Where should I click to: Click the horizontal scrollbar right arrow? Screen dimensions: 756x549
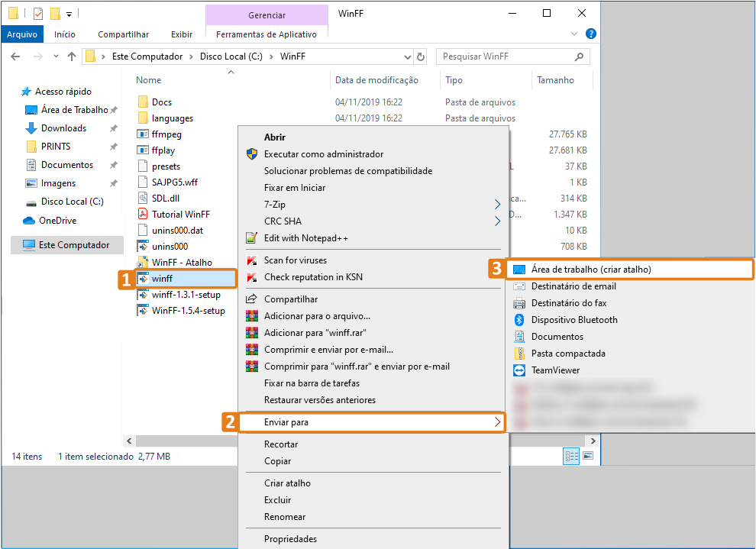pos(593,441)
